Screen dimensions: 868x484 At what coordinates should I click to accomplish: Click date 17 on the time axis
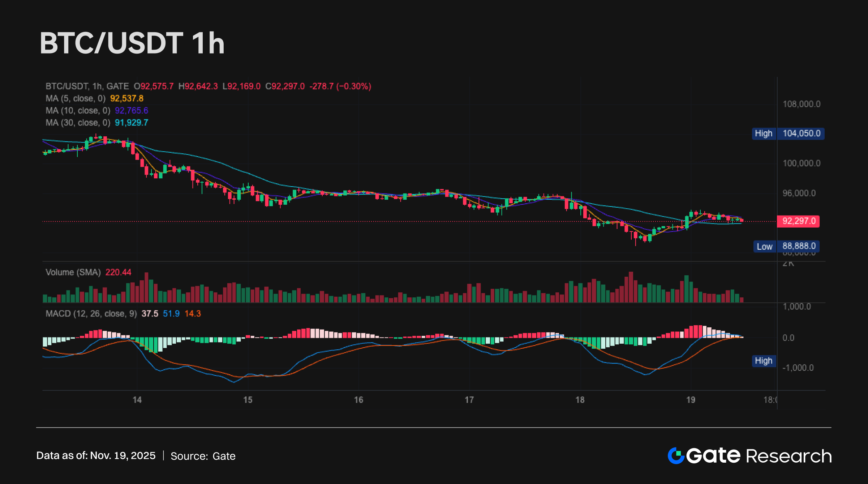point(469,400)
